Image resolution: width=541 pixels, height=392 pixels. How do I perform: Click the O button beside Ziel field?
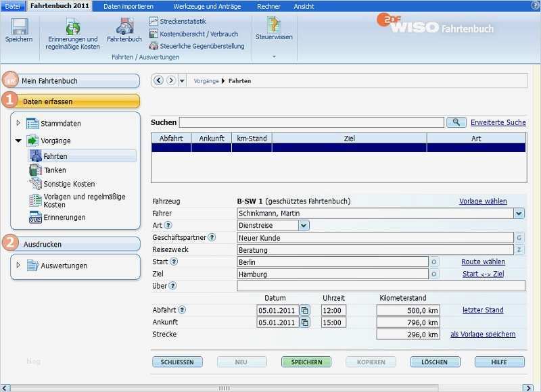[433, 274]
